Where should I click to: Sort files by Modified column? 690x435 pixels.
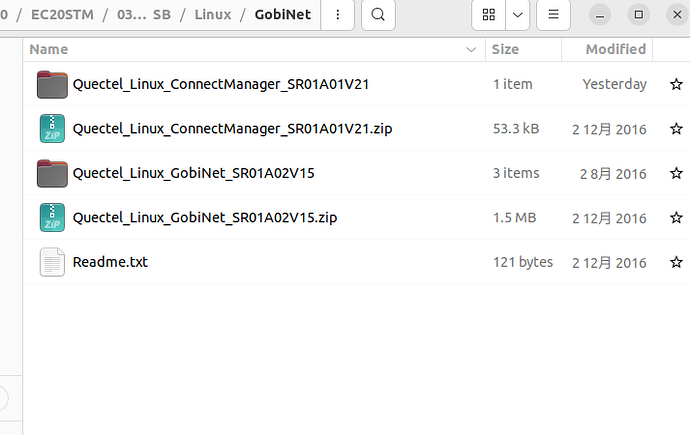[x=615, y=49]
